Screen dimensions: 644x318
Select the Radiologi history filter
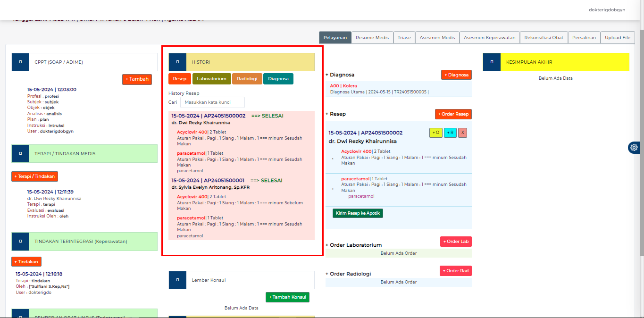pos(247,79)
